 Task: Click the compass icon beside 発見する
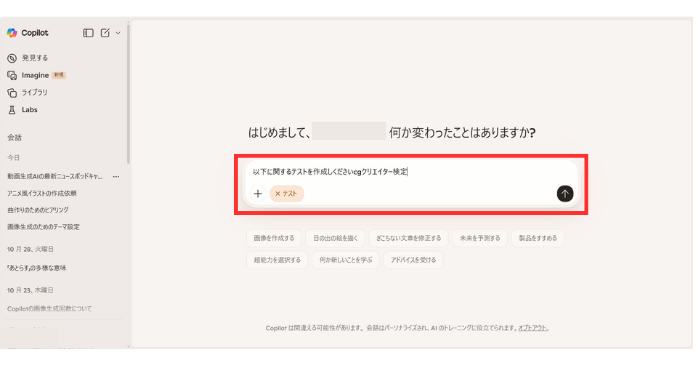click(12, 58)
